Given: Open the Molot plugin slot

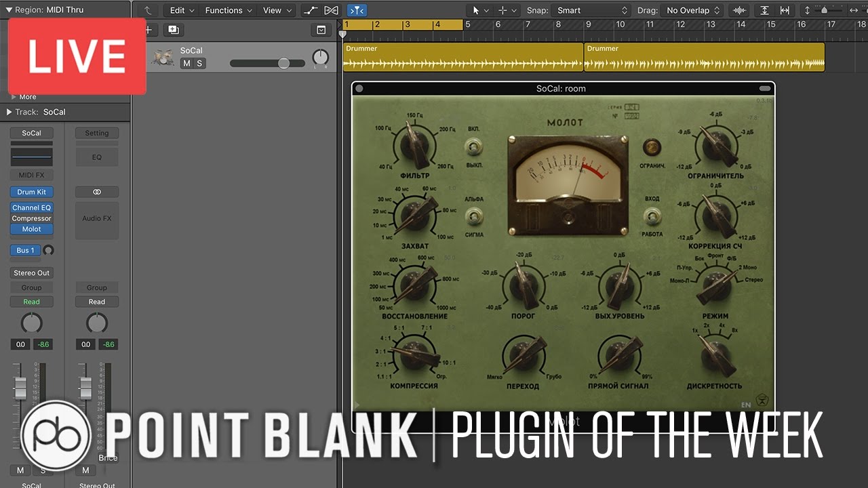Looking at the screenshot, I should pos(31,229).
